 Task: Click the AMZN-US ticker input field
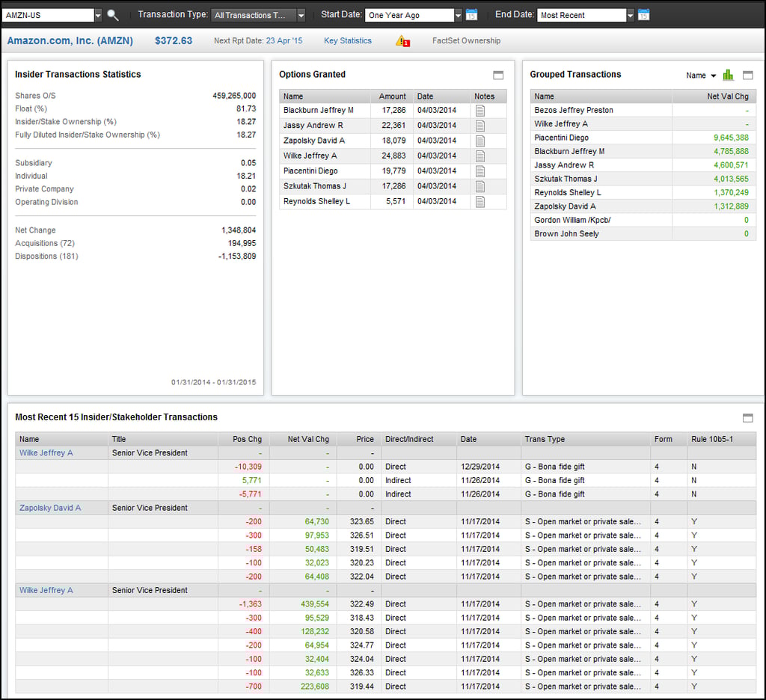48,16
